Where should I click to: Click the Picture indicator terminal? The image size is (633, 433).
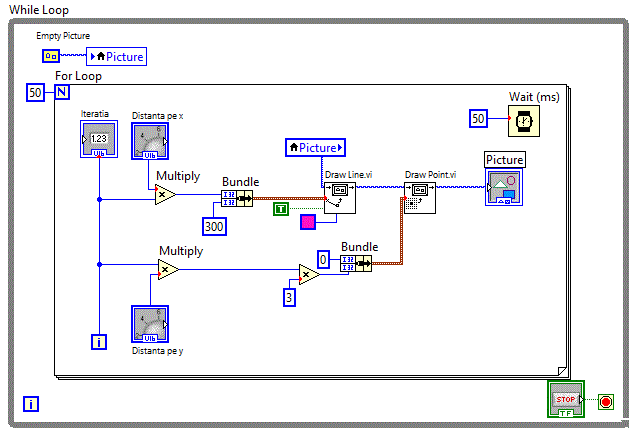[504, 187]
